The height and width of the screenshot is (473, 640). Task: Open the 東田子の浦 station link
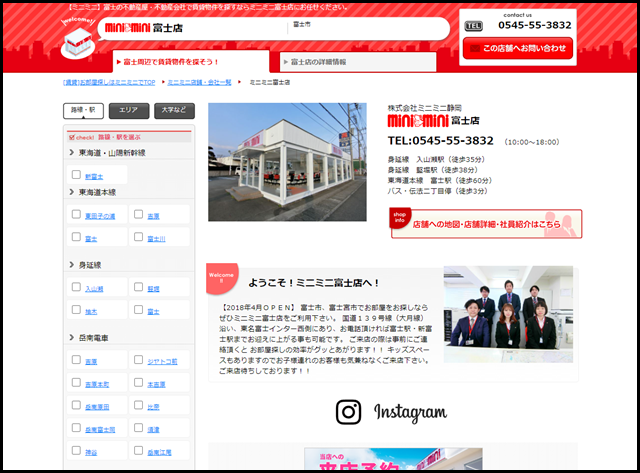(x=100, y=216)
